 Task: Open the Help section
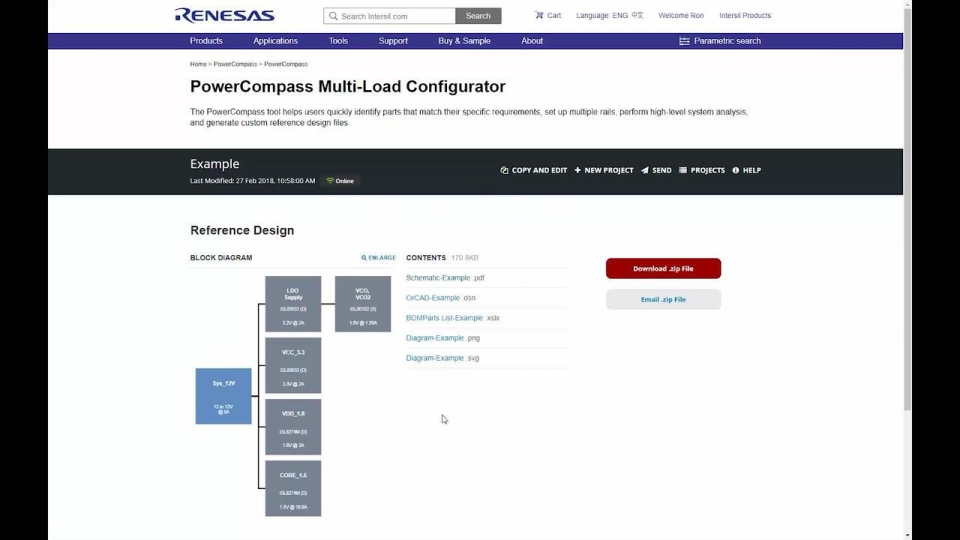[x=746, y=170]
